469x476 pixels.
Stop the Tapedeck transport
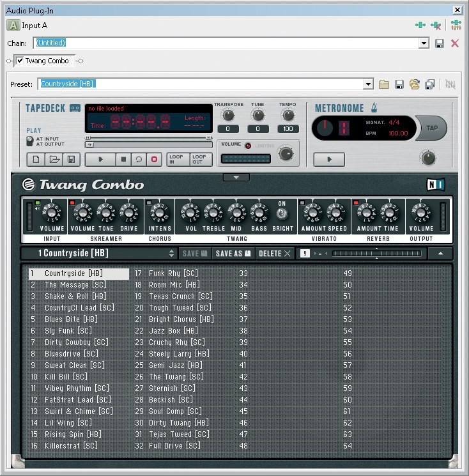pyautogui.click(x=123, y=159)
